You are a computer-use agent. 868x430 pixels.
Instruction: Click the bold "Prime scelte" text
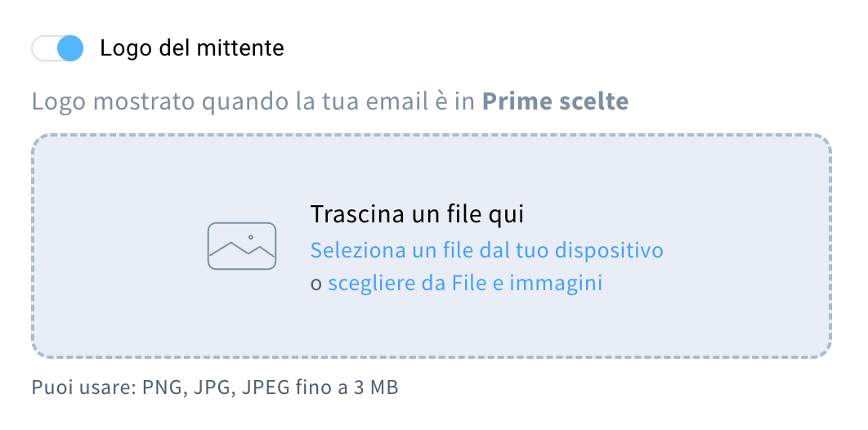[555, 101]
